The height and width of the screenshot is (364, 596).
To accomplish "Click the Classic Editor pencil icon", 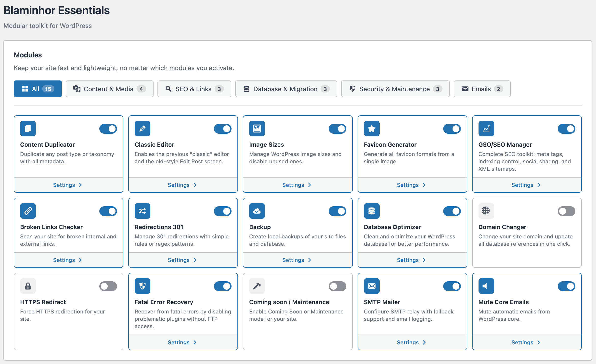I will [142, 128].
